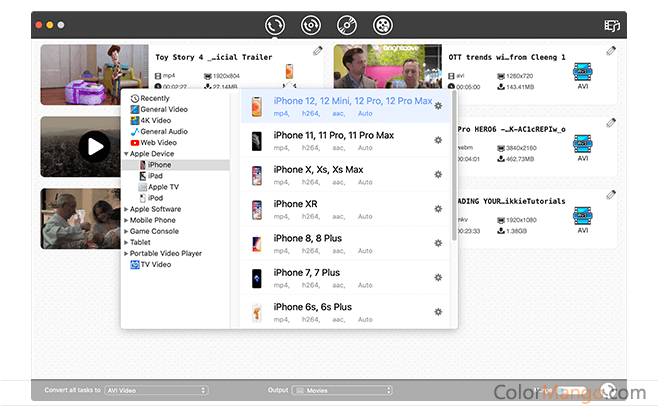Open the Convert tab icon in top toolbar
658x412 pixels.
[x=274, y=25]
